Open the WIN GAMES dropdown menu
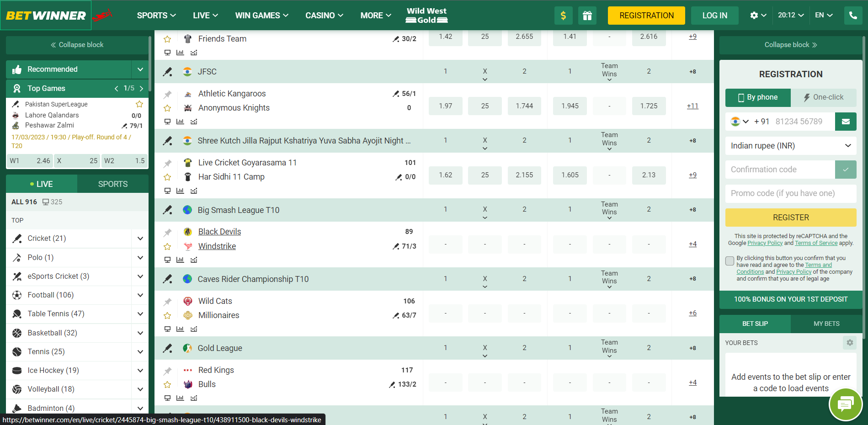This screenshot has height=425, width=868. [x=262, y=16]
